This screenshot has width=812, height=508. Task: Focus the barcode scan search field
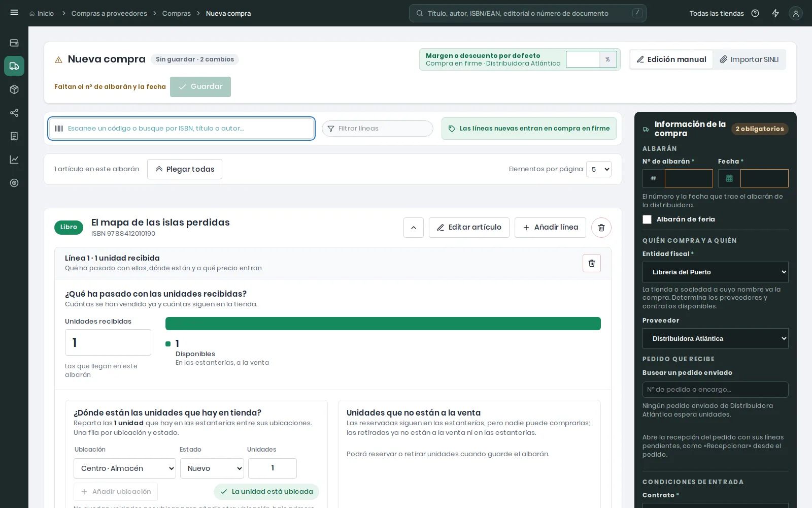tap(181, 129)
